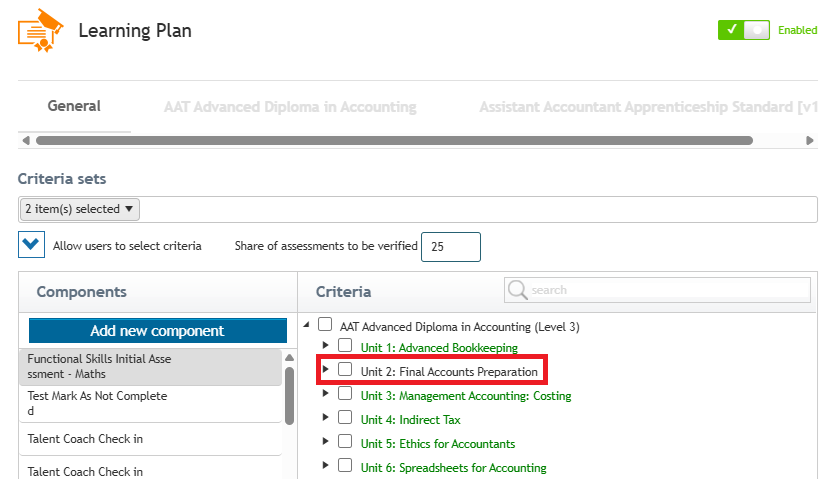This screenshot has height=479, width=831.
Task: Click the tab strip right scroll arrow
Action: click(809, 140)
